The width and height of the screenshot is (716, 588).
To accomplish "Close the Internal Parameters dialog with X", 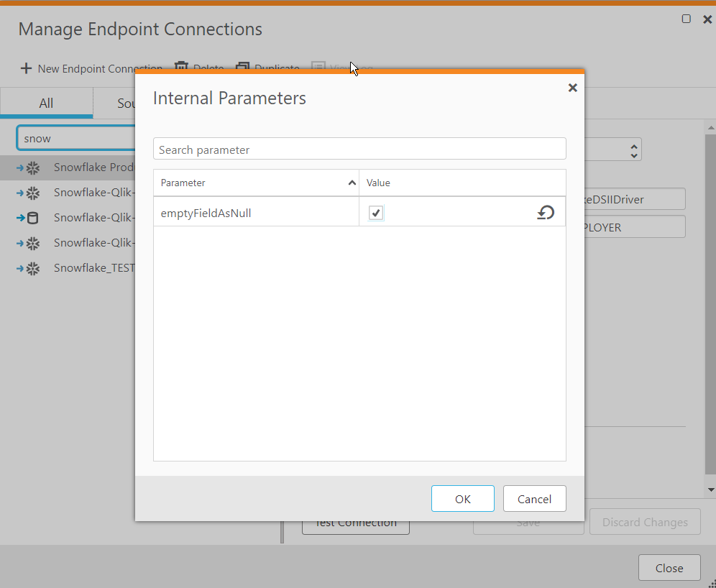I will [572, 88].
